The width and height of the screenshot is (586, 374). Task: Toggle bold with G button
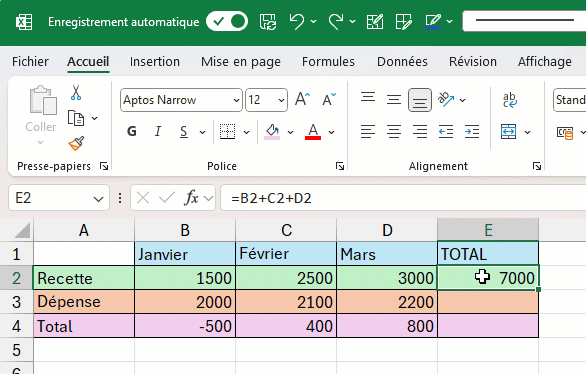click(x=132, y=132)
